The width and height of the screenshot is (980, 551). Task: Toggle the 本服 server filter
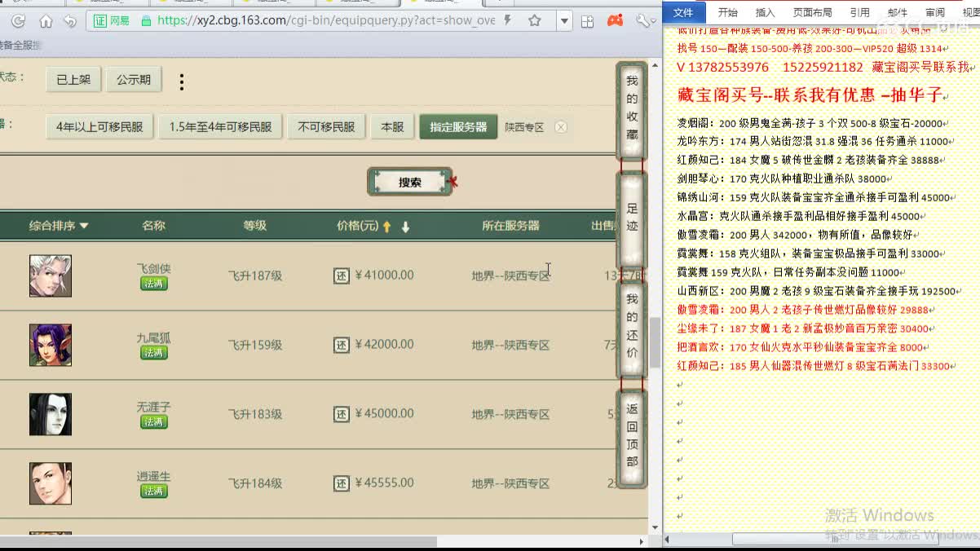pyautogui.click(x=392, y=127)
